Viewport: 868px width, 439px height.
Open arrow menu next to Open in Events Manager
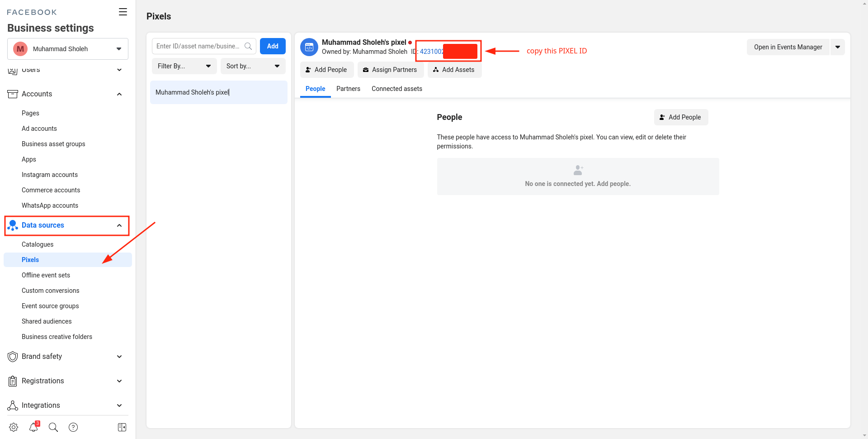[x=838, y=47]
